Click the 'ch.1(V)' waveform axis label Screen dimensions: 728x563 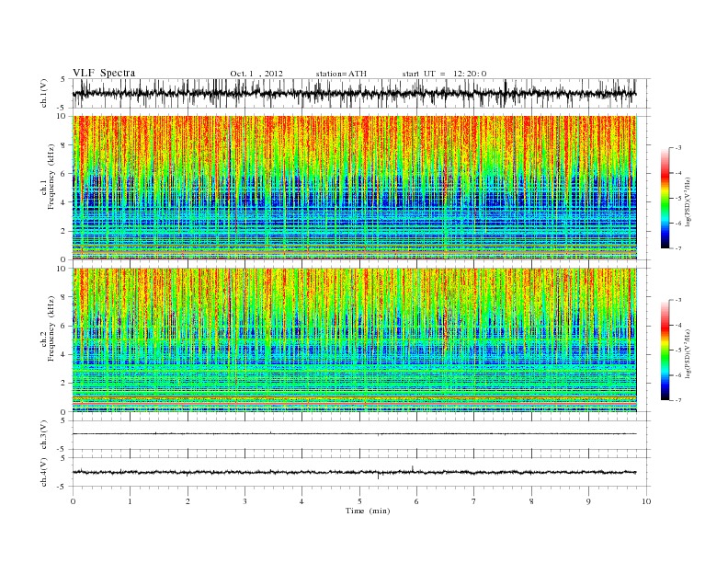tap(44, 93)
